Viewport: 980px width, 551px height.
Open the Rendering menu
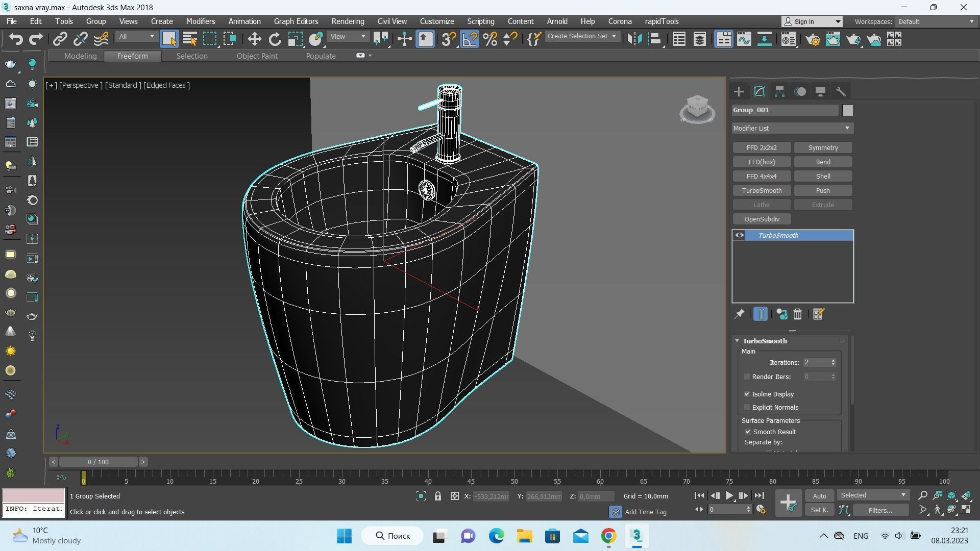(x=348, y=21)
